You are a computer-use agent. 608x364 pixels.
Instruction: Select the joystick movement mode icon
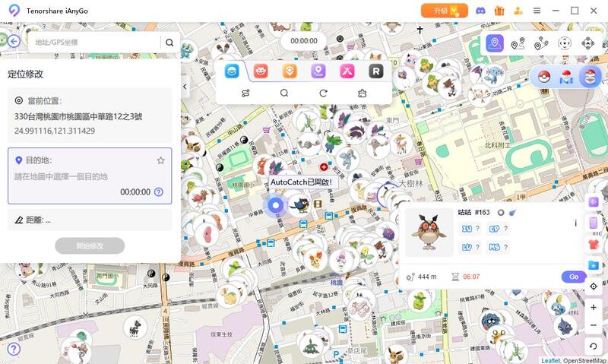565,43
